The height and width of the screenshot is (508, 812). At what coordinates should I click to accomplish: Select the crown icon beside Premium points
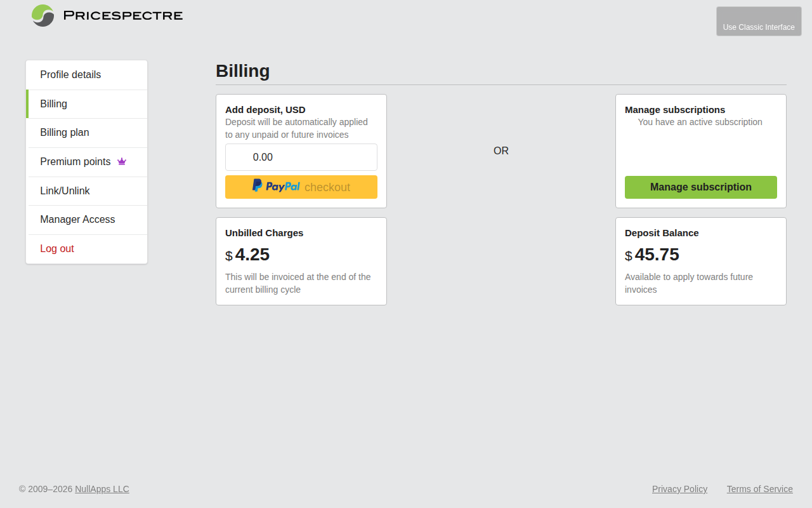coord(122,161)
